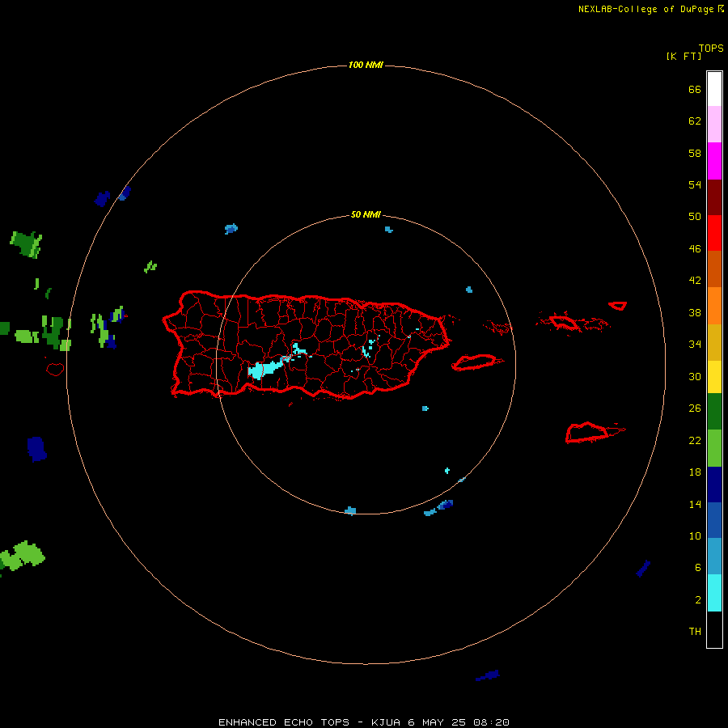Click the '62' legend value label
The width and height of the screenshot is (728, 728).
(x=695, y=121)
